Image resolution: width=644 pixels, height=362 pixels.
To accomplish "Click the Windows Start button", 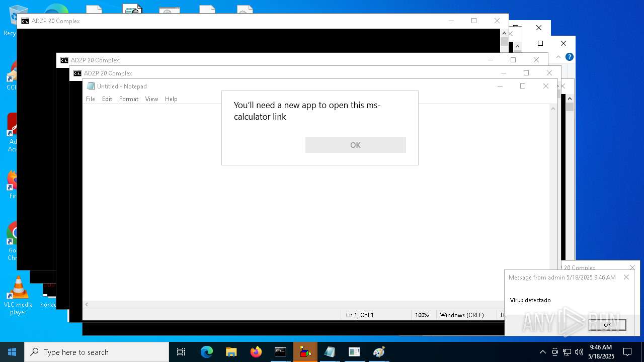I will [x=12, y=352].
